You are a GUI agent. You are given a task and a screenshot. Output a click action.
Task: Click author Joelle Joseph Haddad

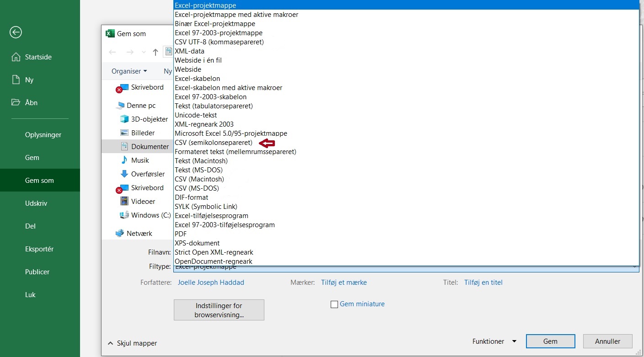[211, 282]
